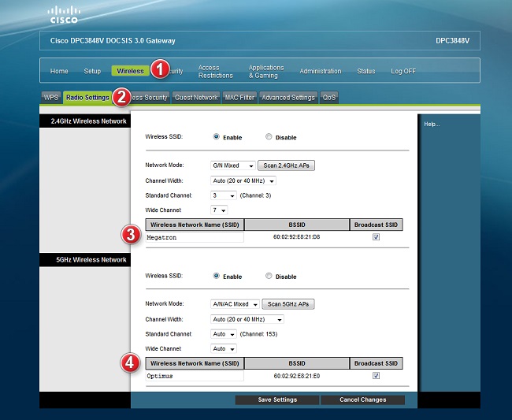
Task: Select Disable for 5GHz Wireless SSID
Action: [x=269, y=277]
